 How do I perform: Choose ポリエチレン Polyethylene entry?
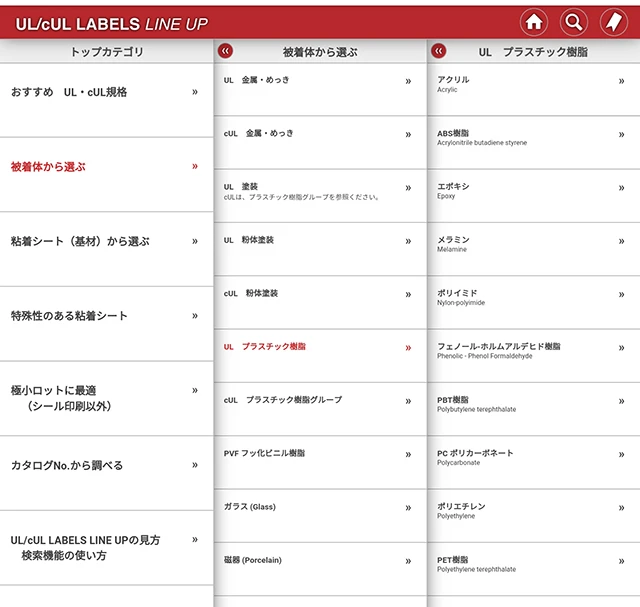click(534, 516)
